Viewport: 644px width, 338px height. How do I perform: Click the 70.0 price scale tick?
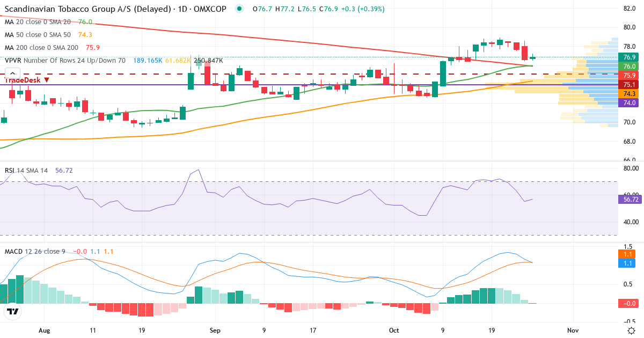tap(630, 122)
